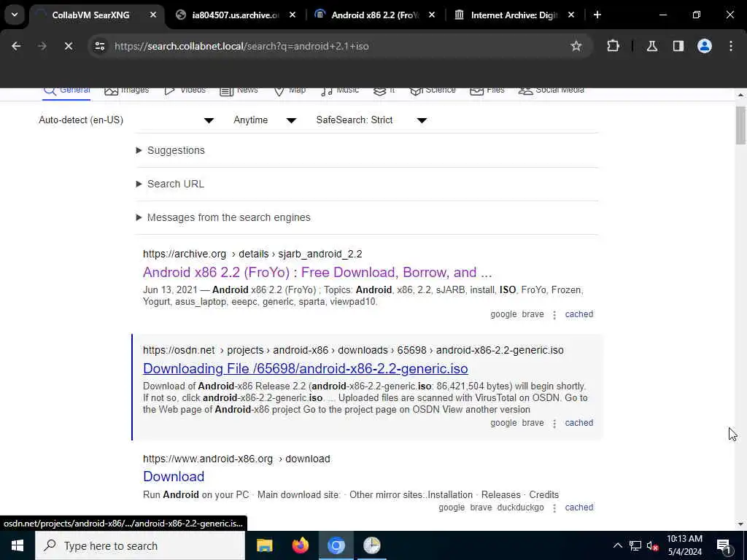
Task: Click the scrollbar down arrow
Action: pyautogui.click(x=740, y=524)
